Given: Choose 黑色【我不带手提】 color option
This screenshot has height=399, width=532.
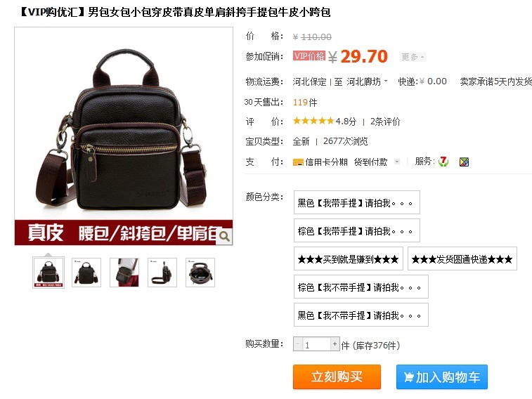Looking at the screenshot, I should 361,315.
